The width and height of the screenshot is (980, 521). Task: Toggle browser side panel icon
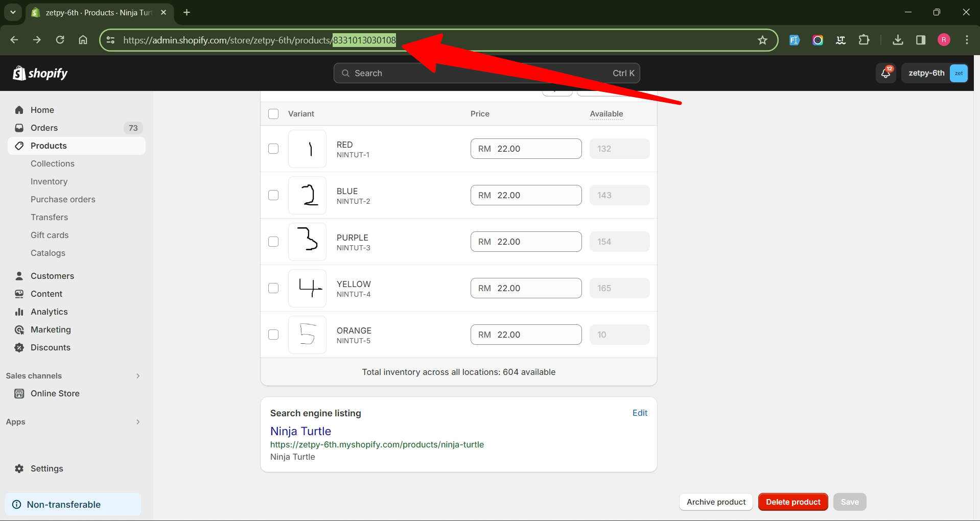[x=921, y=40]
